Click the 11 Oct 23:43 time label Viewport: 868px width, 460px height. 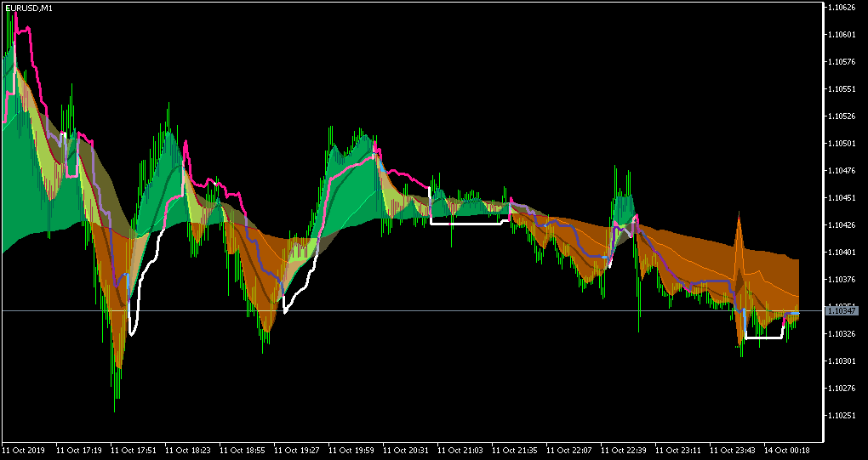(x=733, y=450)
